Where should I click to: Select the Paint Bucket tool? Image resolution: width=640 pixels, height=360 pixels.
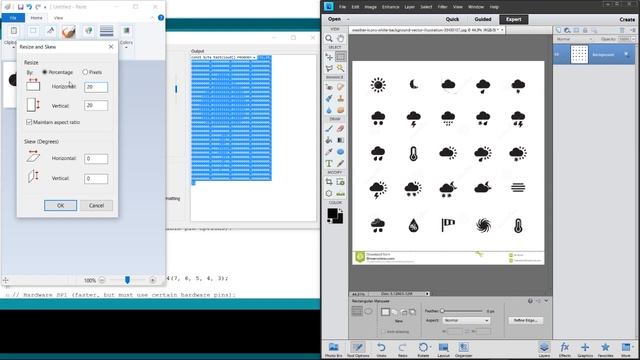pos(329,140)
